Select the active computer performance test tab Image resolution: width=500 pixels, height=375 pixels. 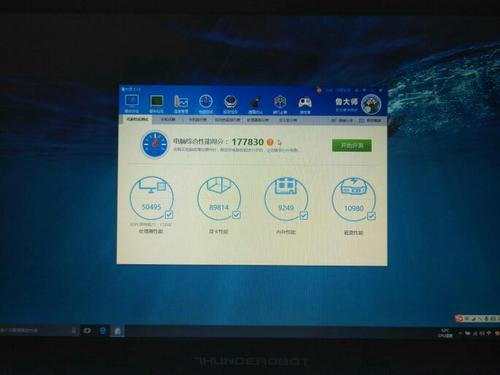[137, 119]
